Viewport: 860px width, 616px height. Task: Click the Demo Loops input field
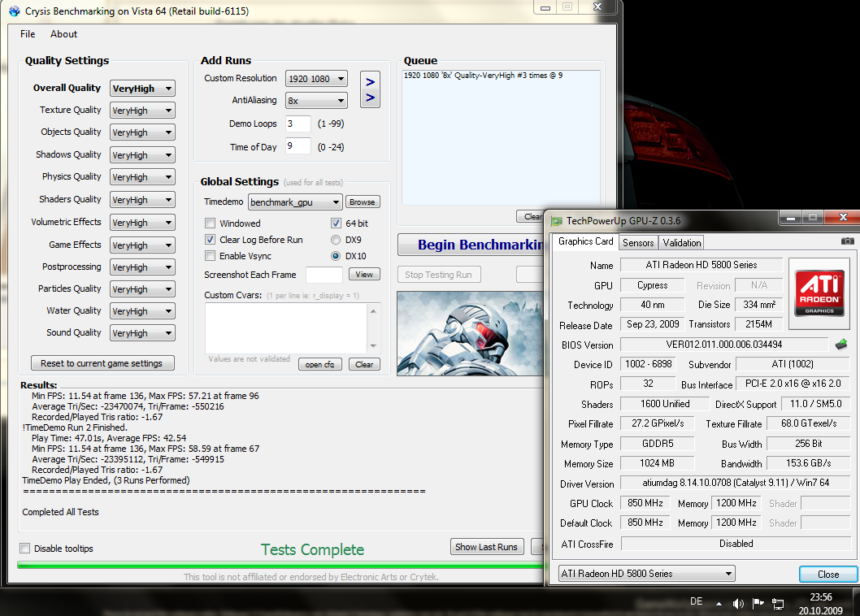coord(298,124)
